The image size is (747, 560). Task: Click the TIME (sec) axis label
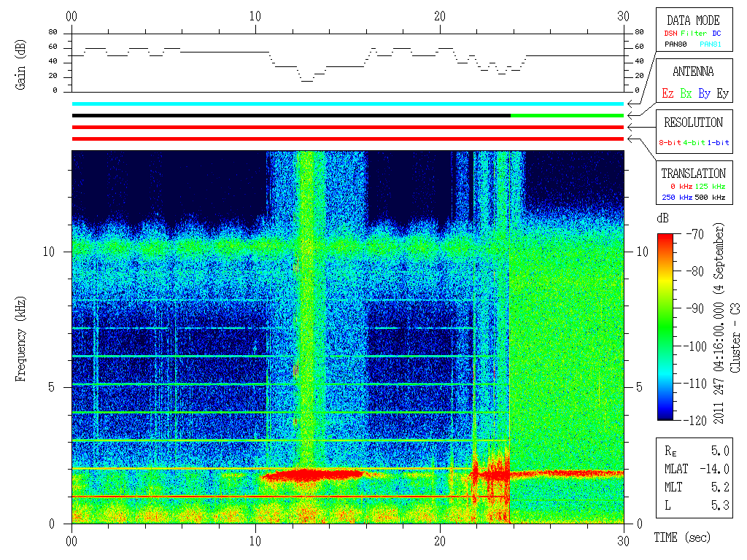tap(682, 537)
